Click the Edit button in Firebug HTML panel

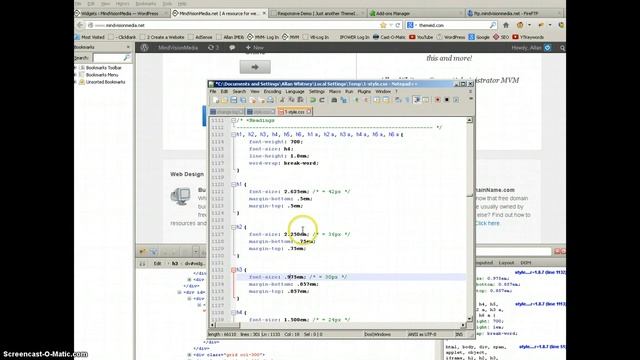pos(157,264)
